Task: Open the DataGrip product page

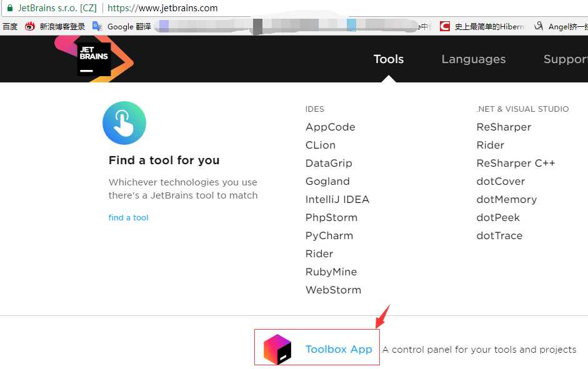Action: 329,164
